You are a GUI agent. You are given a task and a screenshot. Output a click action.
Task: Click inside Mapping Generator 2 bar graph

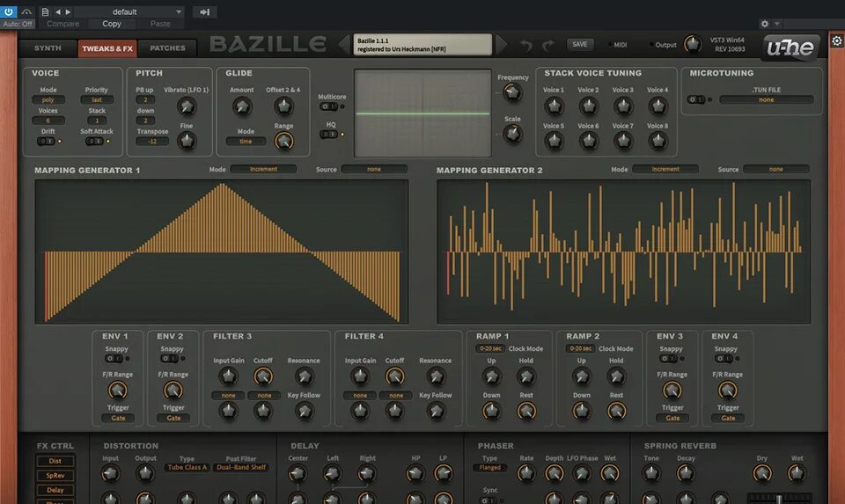tap(623, 252)
